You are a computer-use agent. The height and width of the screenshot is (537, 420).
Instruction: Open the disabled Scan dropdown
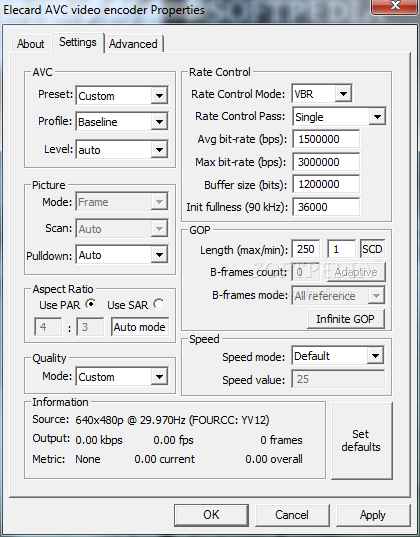[122, 228]
